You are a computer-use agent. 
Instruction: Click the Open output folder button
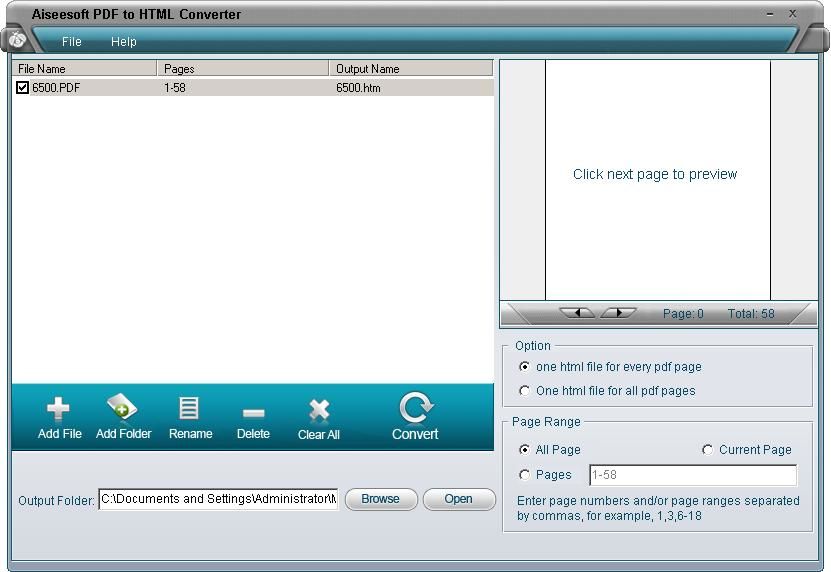(x=459, y=499)
